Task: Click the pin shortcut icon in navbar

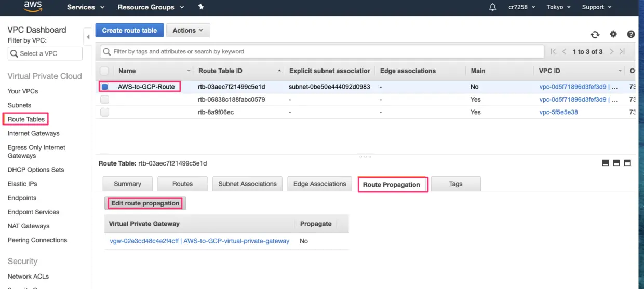Action: [201, 7]
